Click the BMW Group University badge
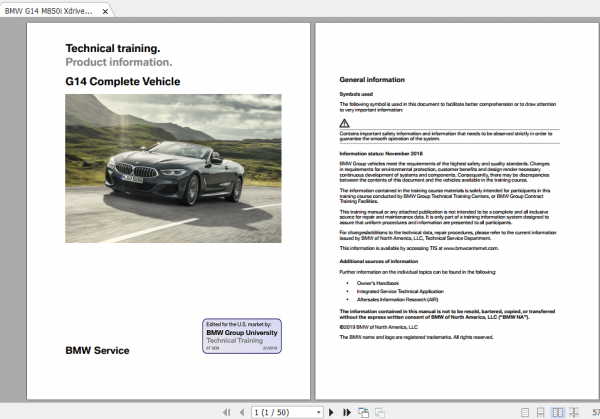 tap(242, 336)
